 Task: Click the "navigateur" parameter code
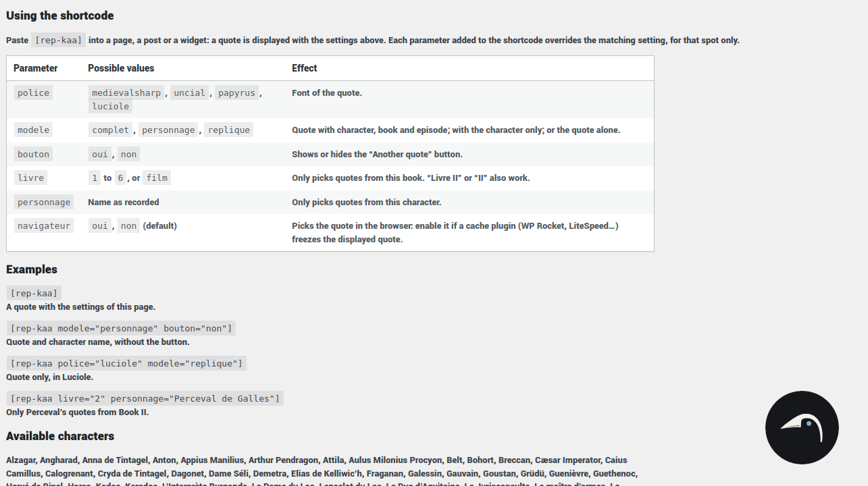tap(44, 226)
